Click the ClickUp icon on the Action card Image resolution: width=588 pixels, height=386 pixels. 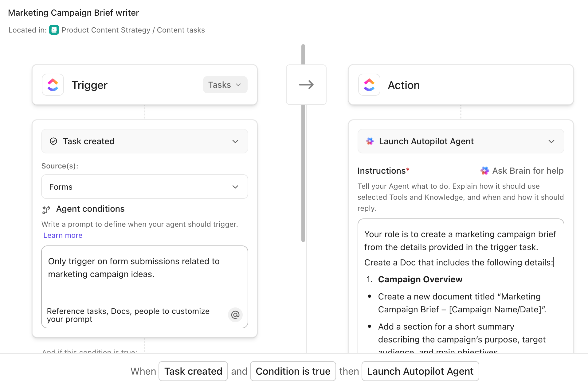tap(369, 85)
